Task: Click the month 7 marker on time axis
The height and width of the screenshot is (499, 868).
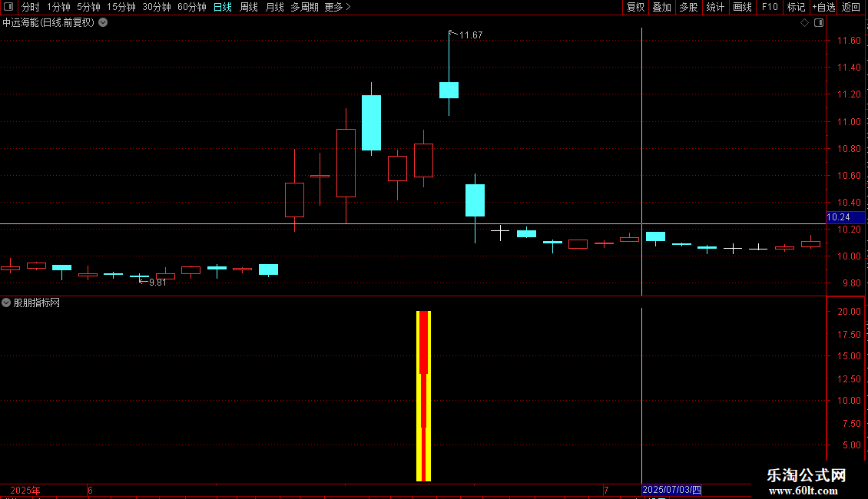Action: (x=606, y=490)
